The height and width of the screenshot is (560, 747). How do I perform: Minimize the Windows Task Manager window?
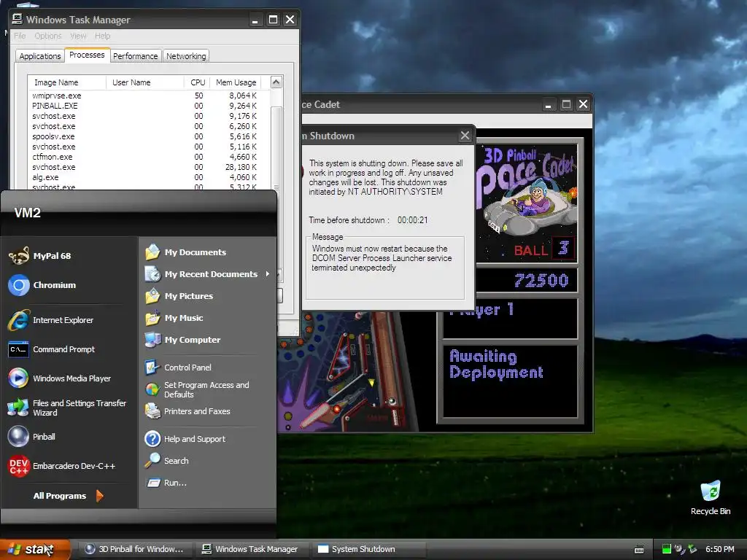click(x=255, y=20)
